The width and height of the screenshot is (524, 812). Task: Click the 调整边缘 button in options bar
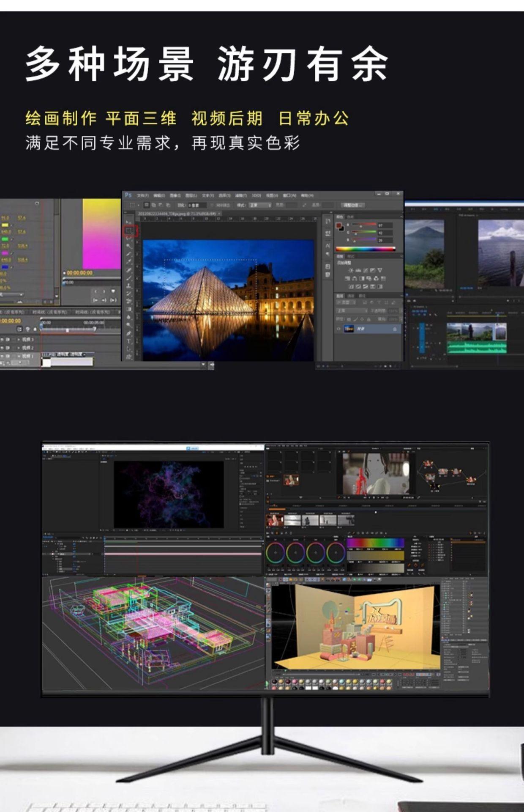click(353, 205)
